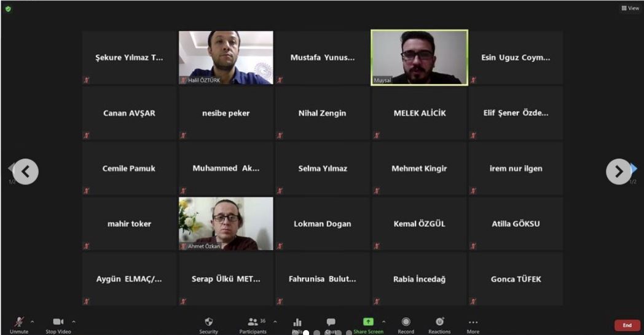Open the Chat bubble icon
This screenshot has height=335, width=644.
tap(331, 321)
